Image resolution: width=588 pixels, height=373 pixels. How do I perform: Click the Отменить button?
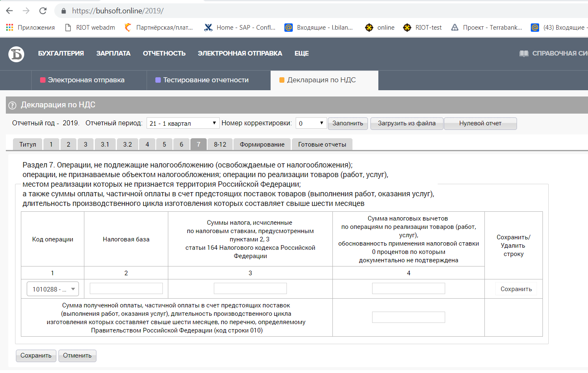[x=77, y=355]
